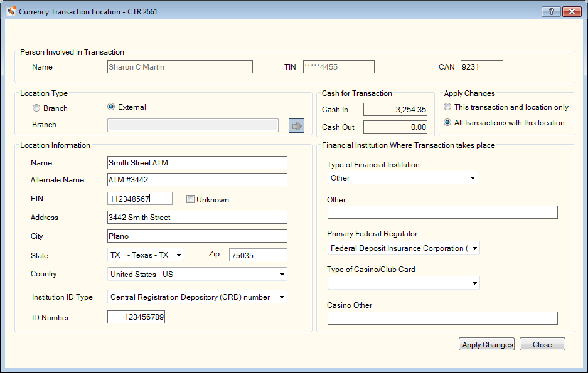
Task: Click the Location Name field with Smith Street ATM
Action: tap(197, 163)
